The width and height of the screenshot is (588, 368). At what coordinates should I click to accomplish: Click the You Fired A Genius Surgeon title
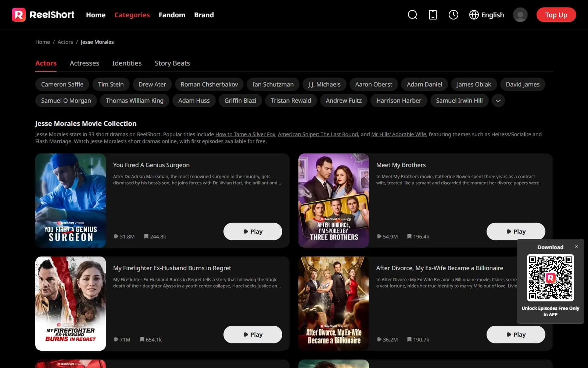pyautogui.click(x=151, y=165)
